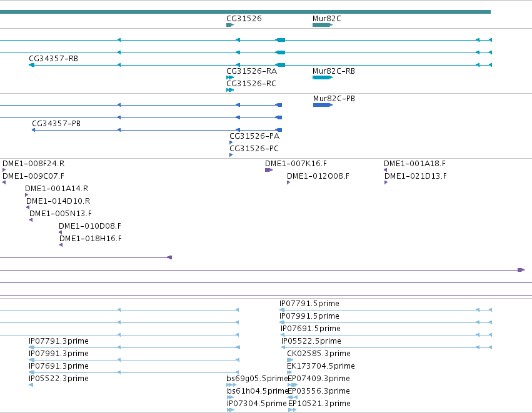Screen dimensions: 532x413
Task: Click the bs69g05.5prime arrow glyph
Action: 231,385
